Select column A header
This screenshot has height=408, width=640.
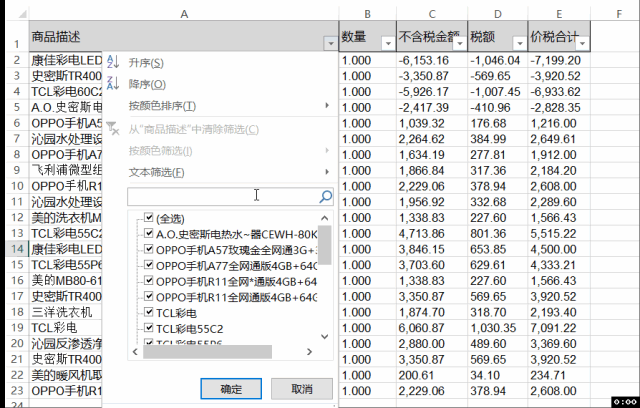coord(184,14)
